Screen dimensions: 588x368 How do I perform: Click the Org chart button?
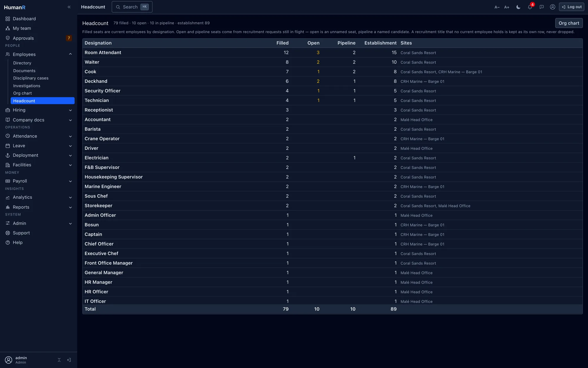(x=569, y=23)
